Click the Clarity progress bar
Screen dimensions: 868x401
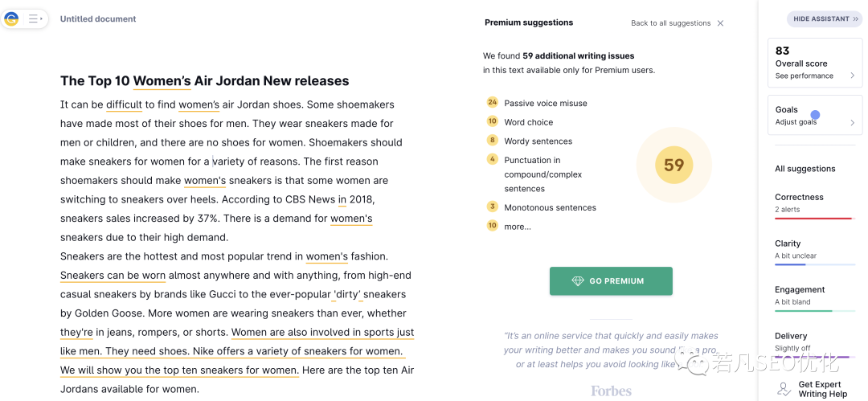tap(814, 264)
